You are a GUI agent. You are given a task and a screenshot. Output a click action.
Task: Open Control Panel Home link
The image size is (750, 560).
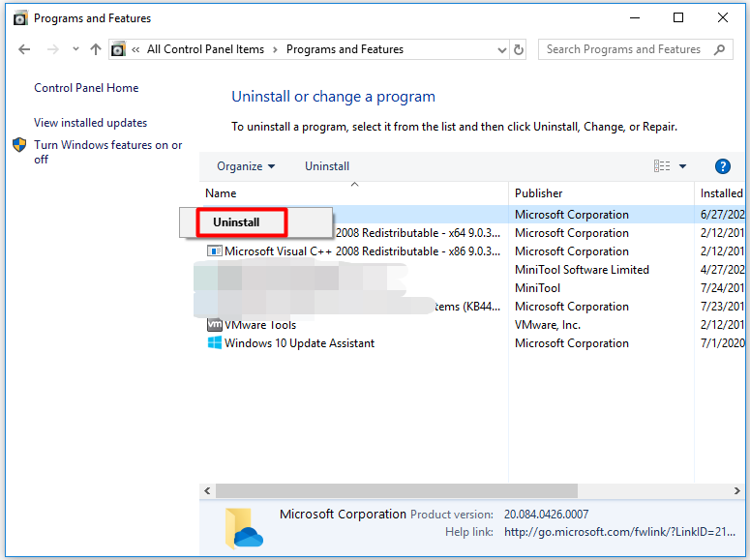click(x=86, y=88)
